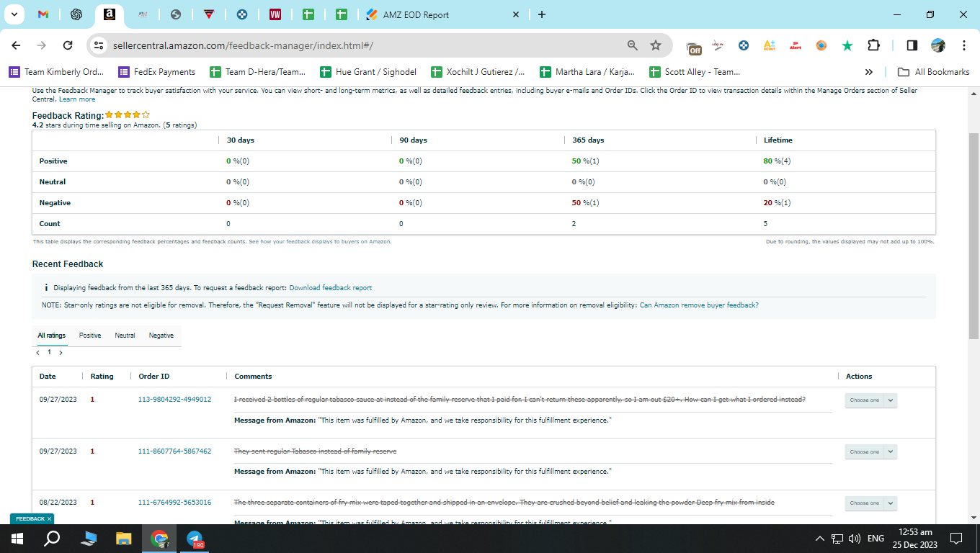Click the Chrome taskbar icon
The width and height of the screenshot is (980, 553).
click(x=159, y=539)
